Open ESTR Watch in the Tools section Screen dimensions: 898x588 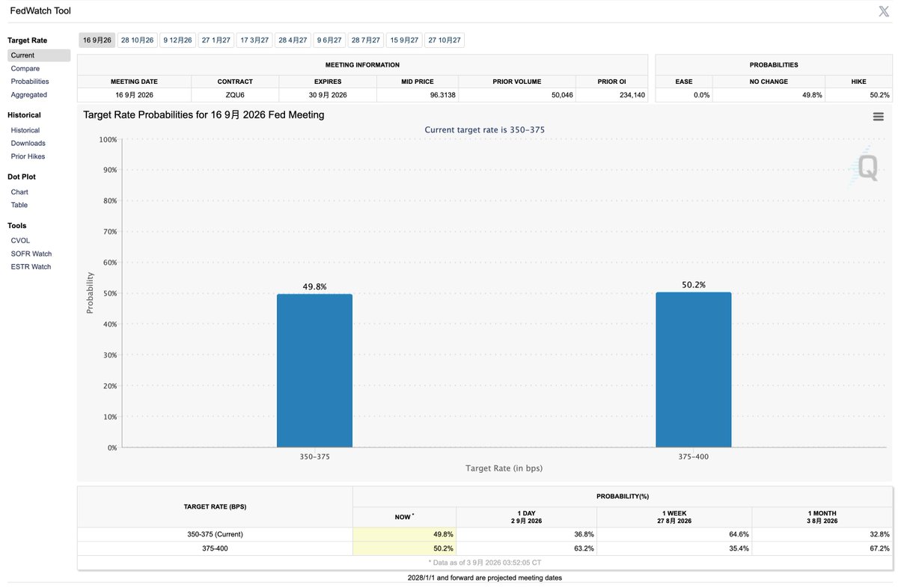click(x=31, y=266)
